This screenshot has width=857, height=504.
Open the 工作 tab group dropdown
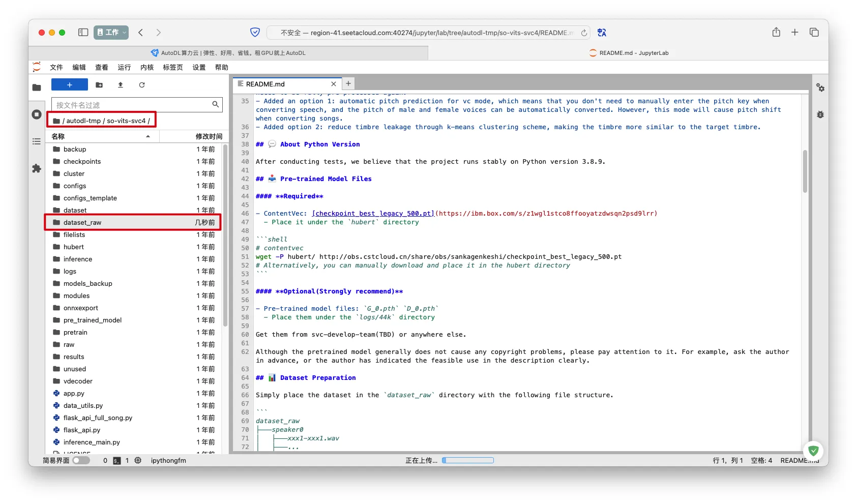[x=111, y=33]
